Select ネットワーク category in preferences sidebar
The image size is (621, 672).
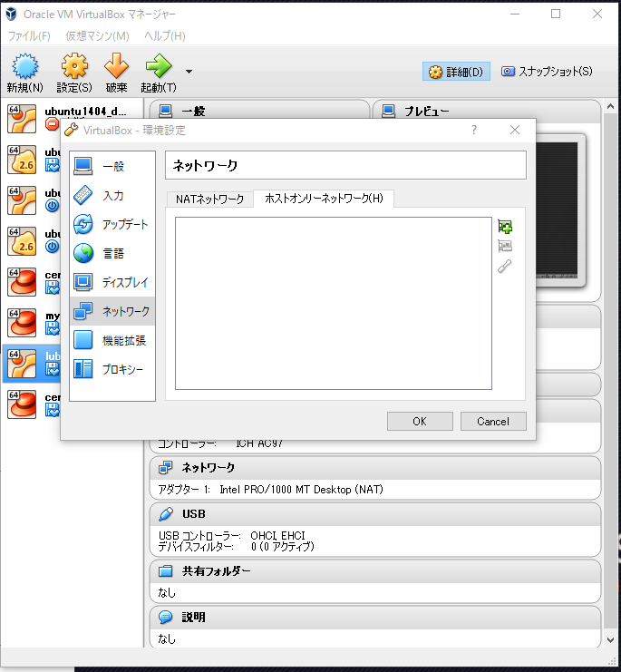point(112,311)
